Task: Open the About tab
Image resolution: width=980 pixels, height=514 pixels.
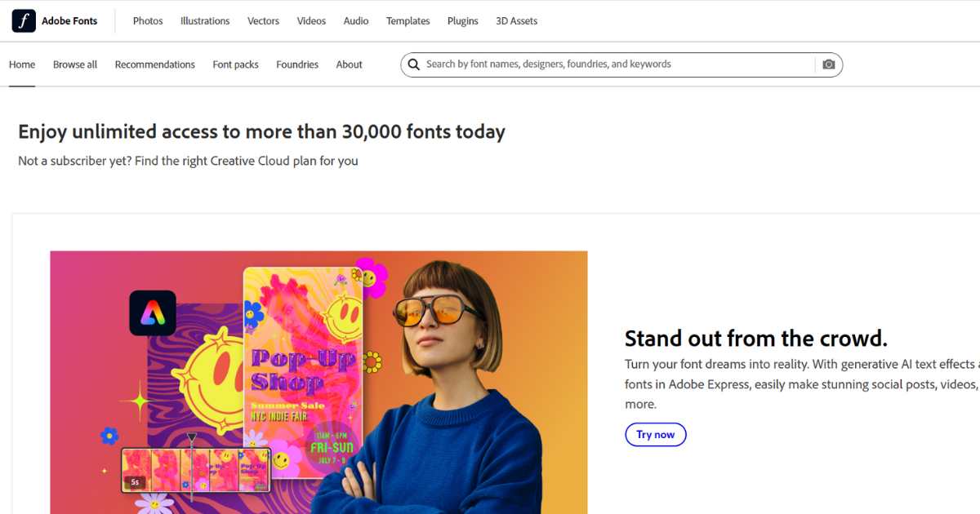Action: point(349,64)
